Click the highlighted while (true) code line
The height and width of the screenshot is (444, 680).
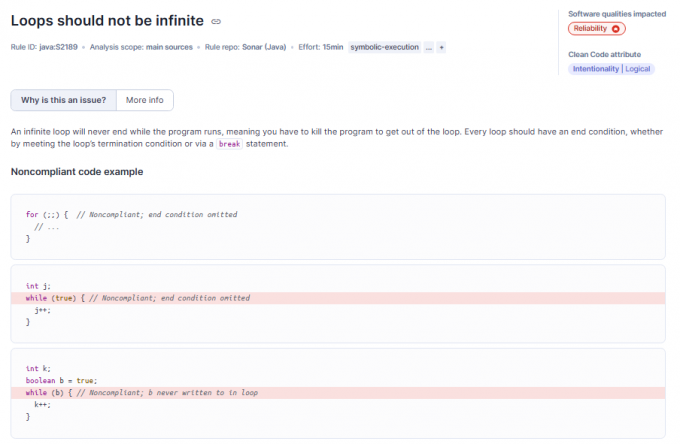pos(138,298)
